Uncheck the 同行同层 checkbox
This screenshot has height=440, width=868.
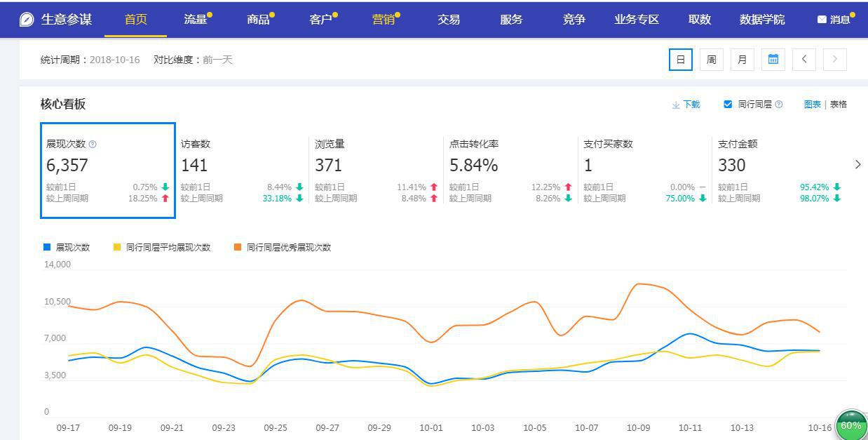728,104
